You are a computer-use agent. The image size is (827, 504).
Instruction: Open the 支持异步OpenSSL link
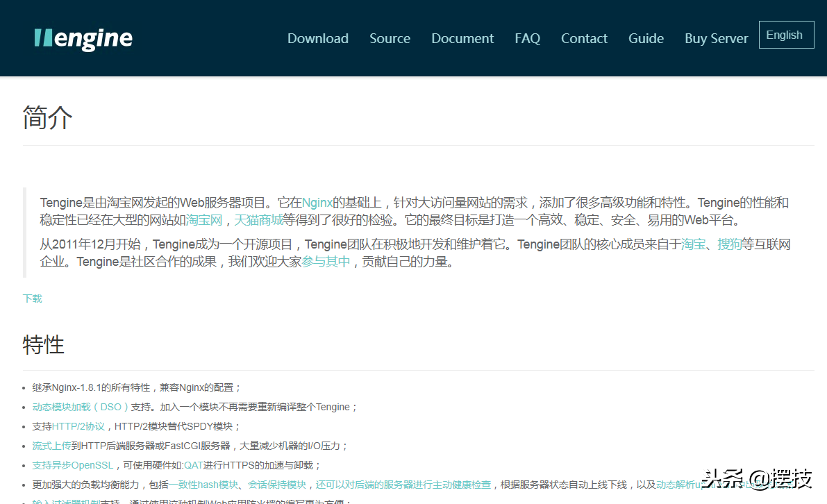[x=73, y=465]
